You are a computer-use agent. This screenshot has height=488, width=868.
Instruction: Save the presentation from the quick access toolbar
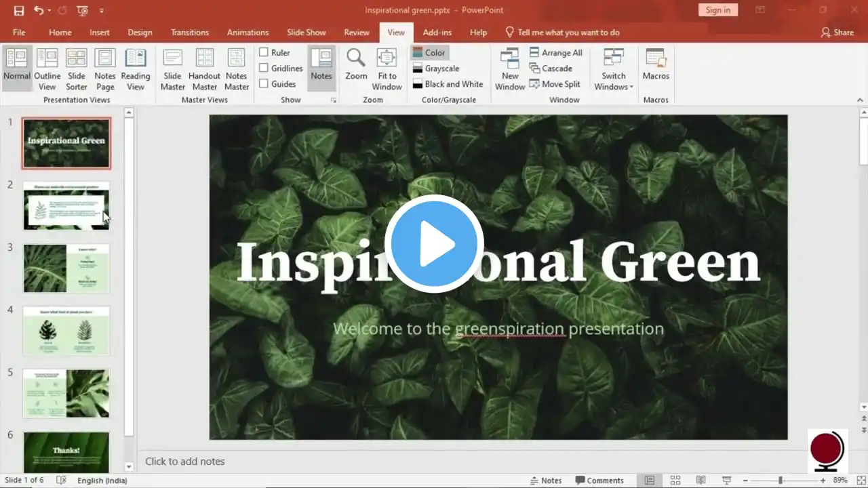[x=19, y=10]
